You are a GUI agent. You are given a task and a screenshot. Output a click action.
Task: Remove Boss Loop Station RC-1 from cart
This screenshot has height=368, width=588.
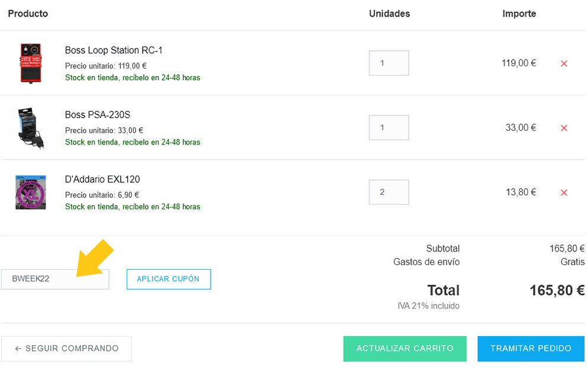[x=564, y=63]
